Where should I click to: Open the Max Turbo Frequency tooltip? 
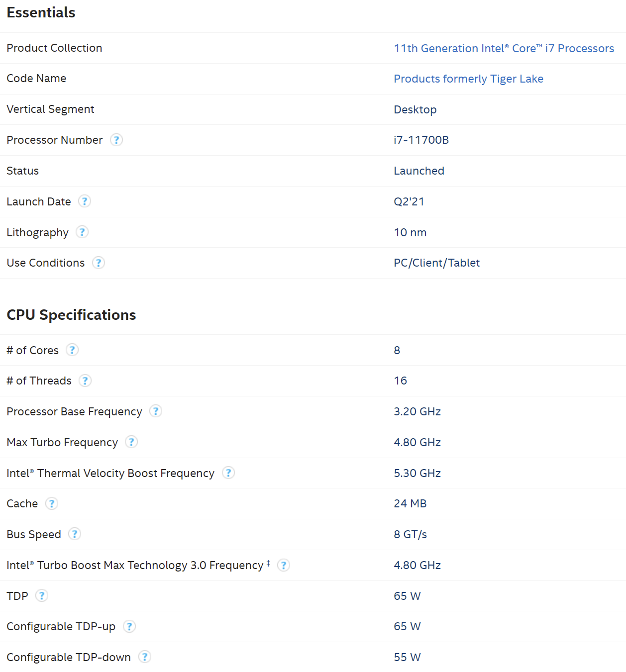coord(131,442)
